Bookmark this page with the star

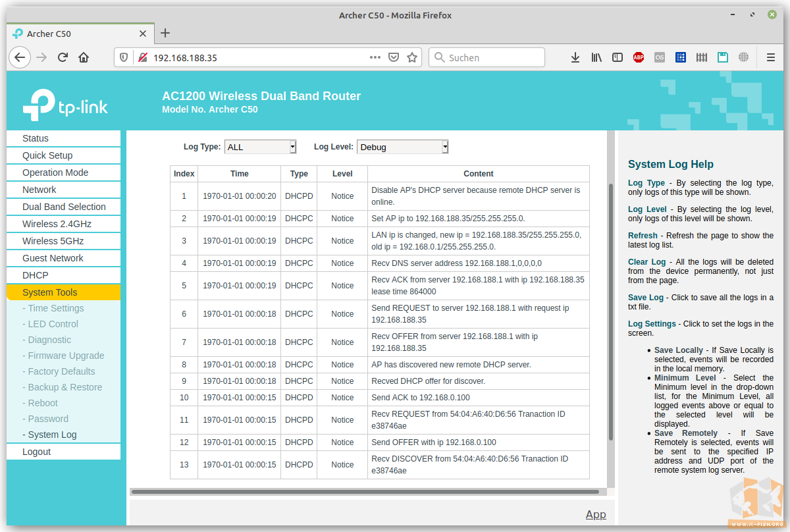tap(412, 57)
